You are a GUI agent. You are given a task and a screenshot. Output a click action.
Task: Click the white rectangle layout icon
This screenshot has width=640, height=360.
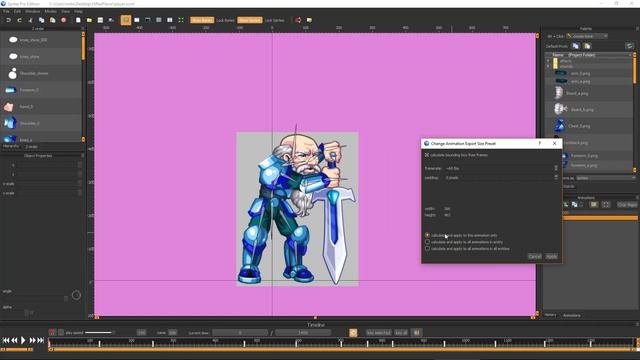pyautogui.click(x=137, y=20)
